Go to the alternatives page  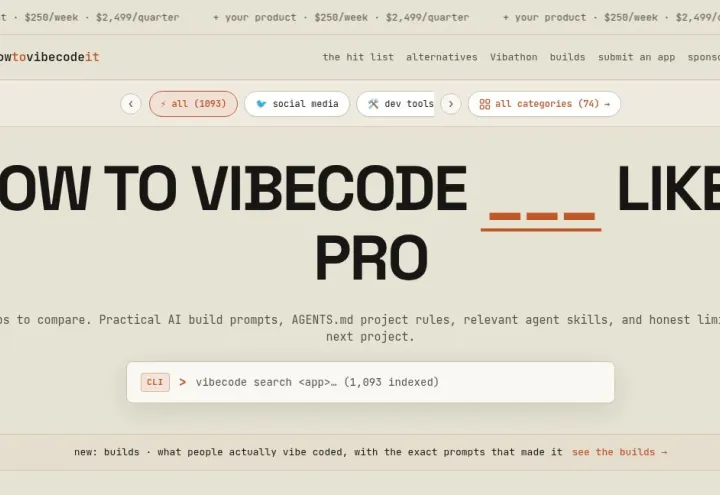coord(442,57)
